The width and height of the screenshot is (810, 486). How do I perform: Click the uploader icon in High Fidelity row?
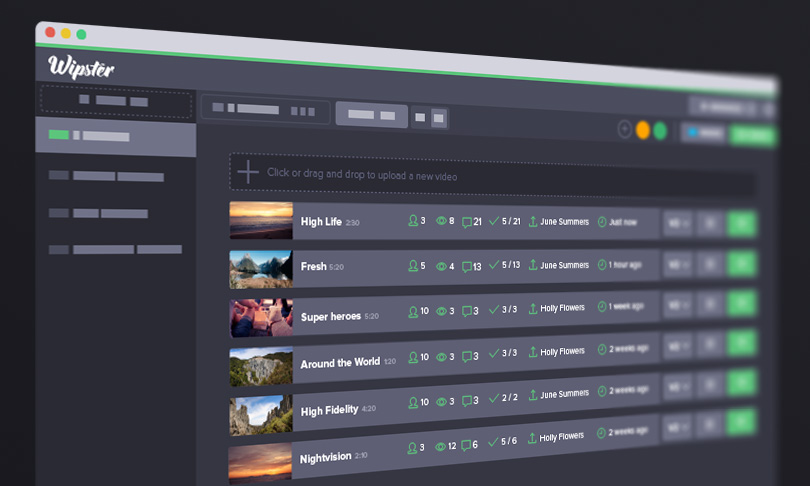click(x=533, y=395)
